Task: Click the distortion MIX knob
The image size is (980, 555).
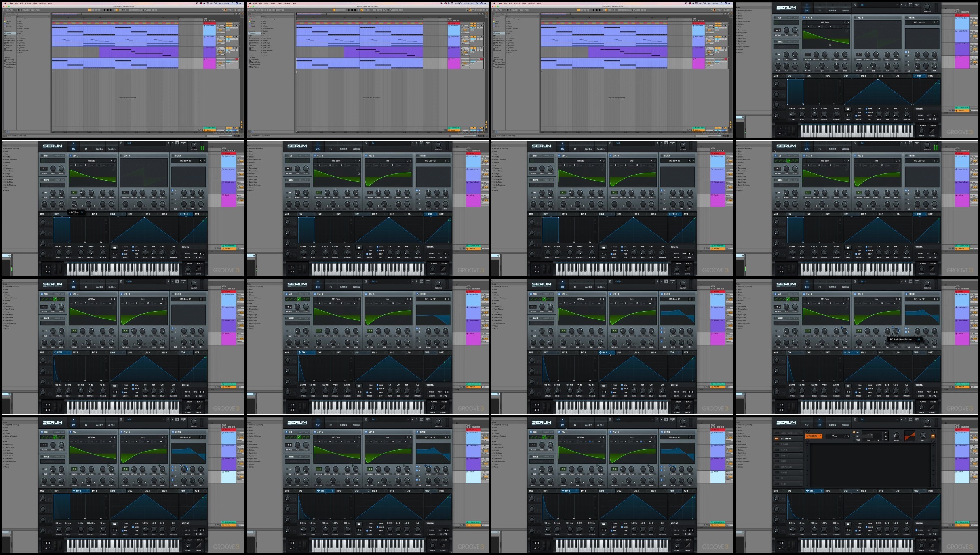Action: coord(923,435)
